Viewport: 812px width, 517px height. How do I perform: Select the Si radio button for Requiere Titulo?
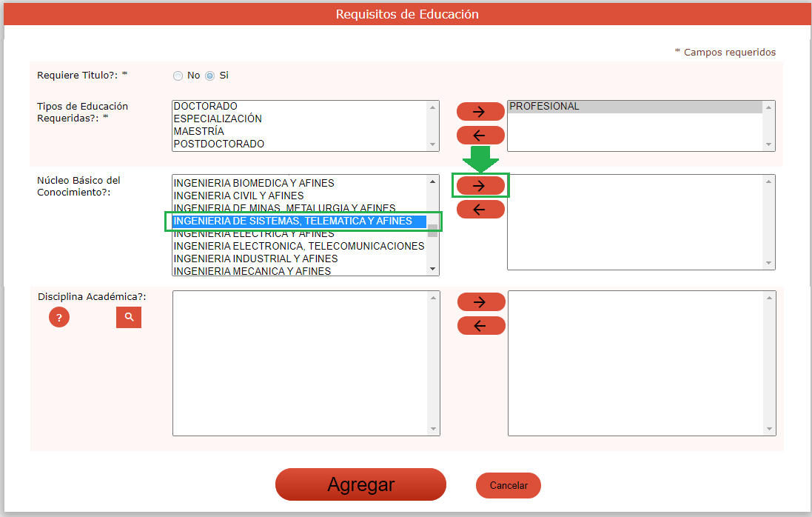209,76
